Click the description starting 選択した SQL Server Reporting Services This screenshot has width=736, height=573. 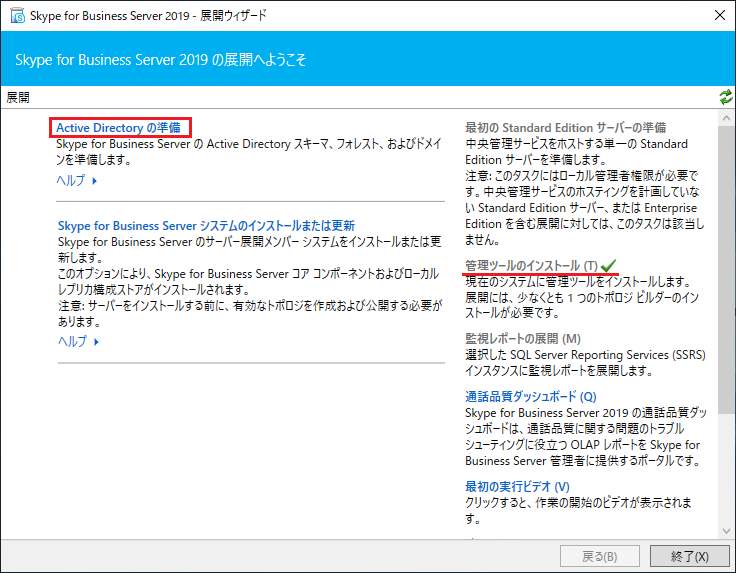[x=585, y=363]
